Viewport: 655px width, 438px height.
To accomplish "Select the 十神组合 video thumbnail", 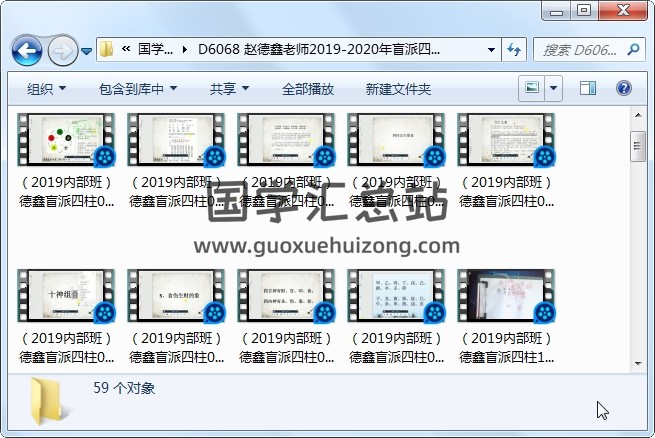I will coord(66,296).
